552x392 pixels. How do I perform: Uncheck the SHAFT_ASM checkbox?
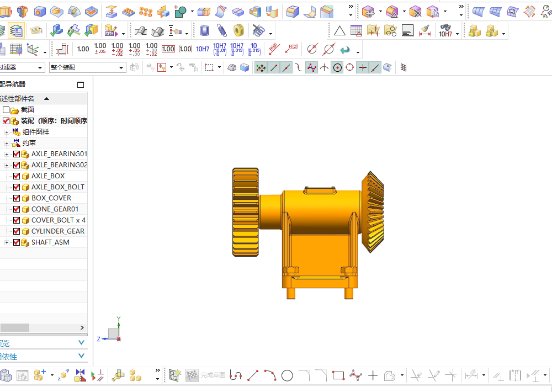(x=17, y=242)
